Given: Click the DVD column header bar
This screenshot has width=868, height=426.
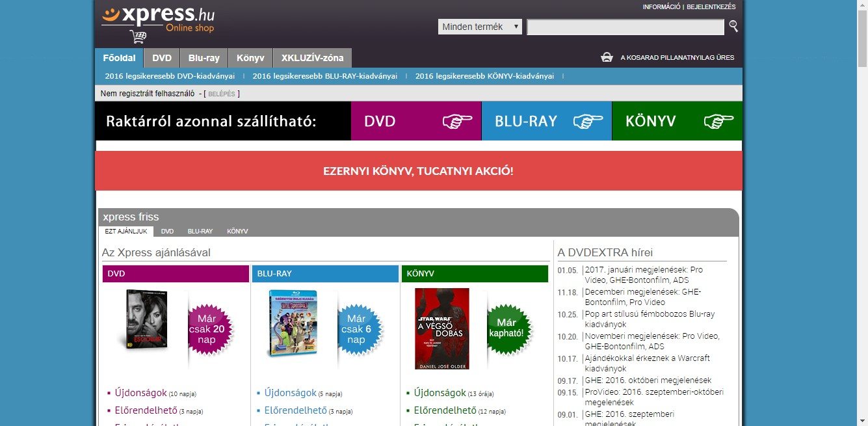Looking at the screenshot, I should click(176, 274).
